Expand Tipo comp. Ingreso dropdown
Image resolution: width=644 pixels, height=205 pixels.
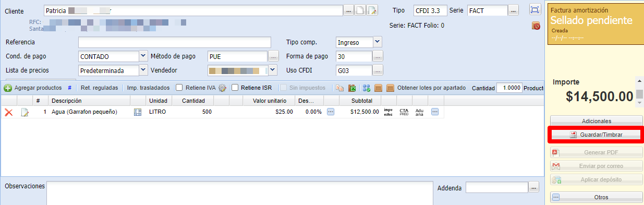point(378,42)
